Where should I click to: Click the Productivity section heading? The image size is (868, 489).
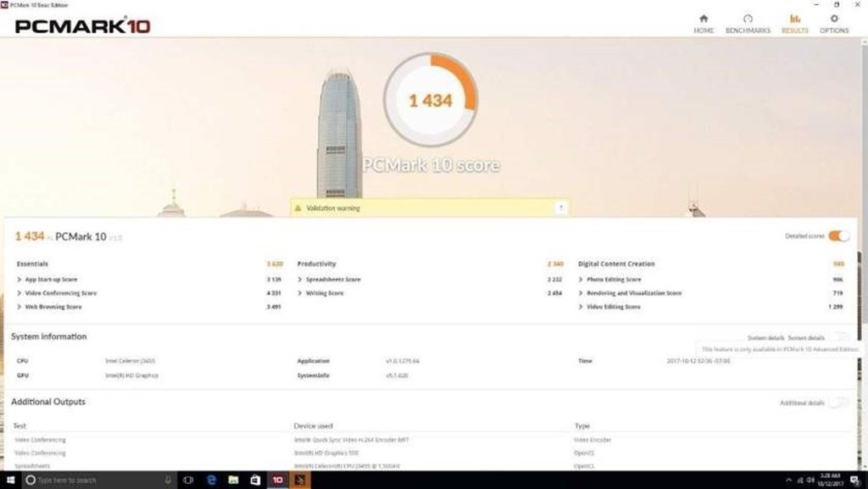317,264
